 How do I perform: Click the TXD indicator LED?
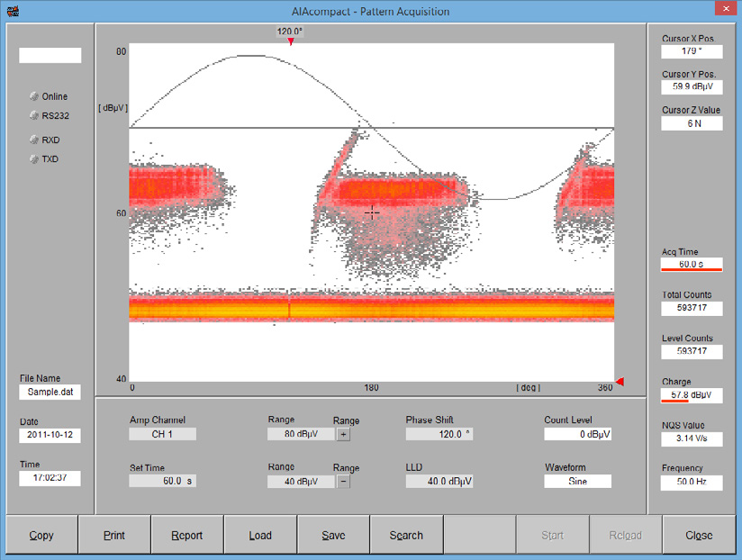34,159
